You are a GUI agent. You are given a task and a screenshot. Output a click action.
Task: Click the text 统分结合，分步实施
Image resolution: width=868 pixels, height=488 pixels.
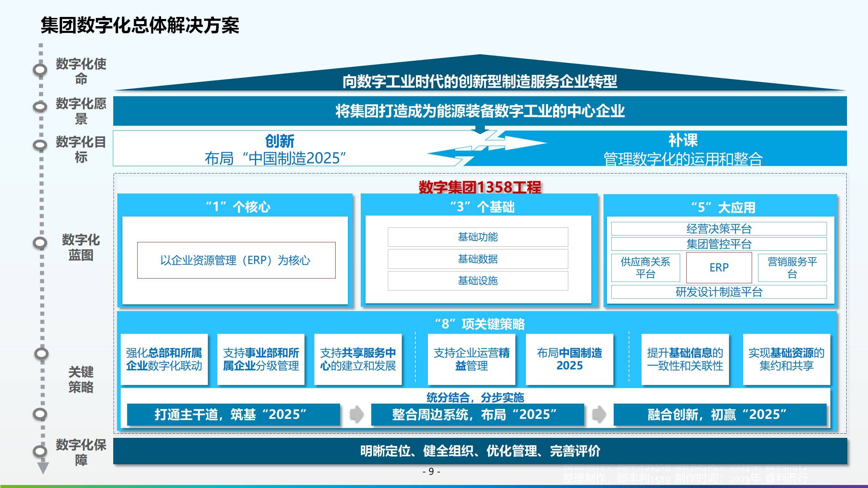point(475,397)
